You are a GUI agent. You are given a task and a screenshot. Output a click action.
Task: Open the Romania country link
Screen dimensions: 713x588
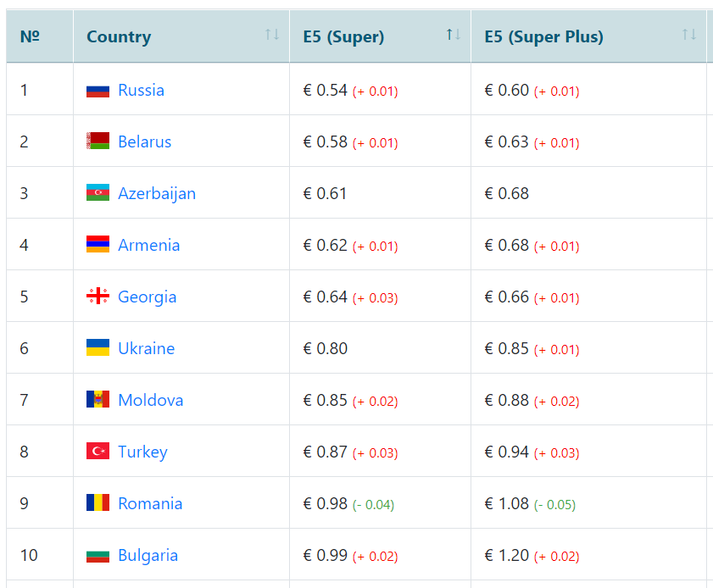pyautogui.click(x=150, y=503)
